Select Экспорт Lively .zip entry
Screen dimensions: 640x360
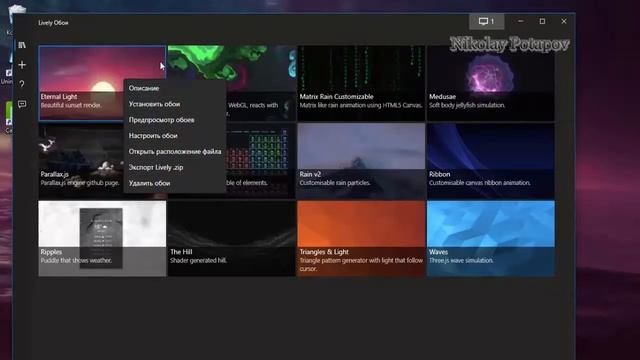click(174, 167)
